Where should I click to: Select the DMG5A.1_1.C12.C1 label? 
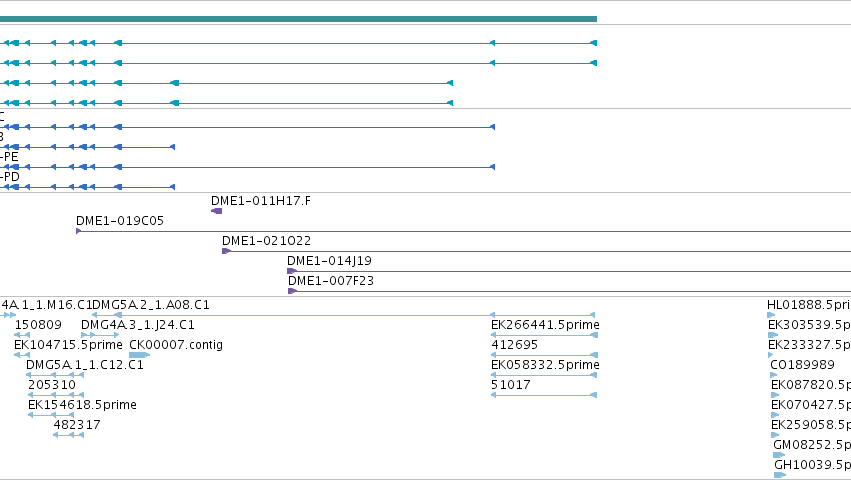pos(85,365)
